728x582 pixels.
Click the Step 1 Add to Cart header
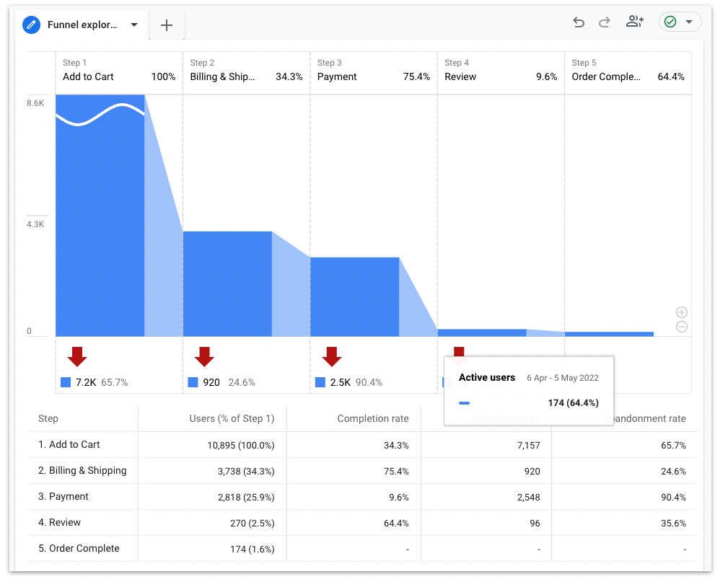[119, 71]
